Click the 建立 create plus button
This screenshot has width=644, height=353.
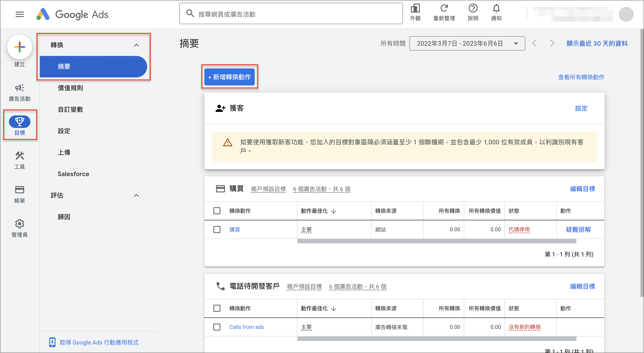19,47
